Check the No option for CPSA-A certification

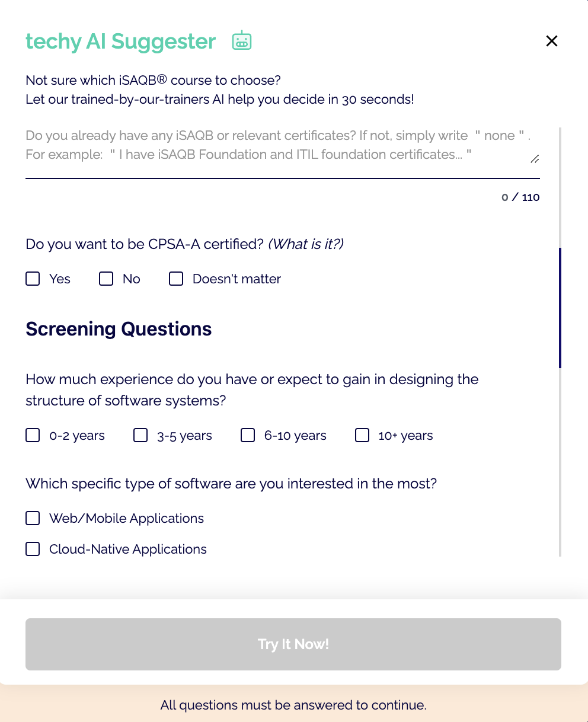coord(106,278)
